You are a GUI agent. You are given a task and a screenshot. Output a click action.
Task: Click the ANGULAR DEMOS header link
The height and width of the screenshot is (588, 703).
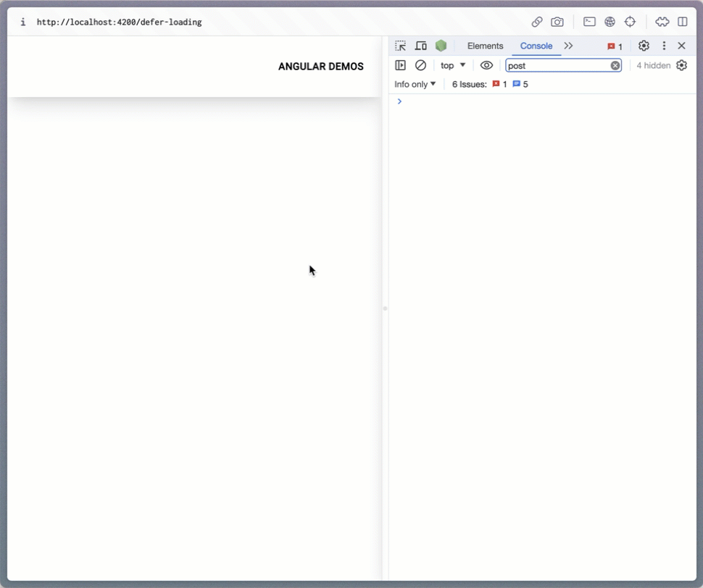point(320,67)
